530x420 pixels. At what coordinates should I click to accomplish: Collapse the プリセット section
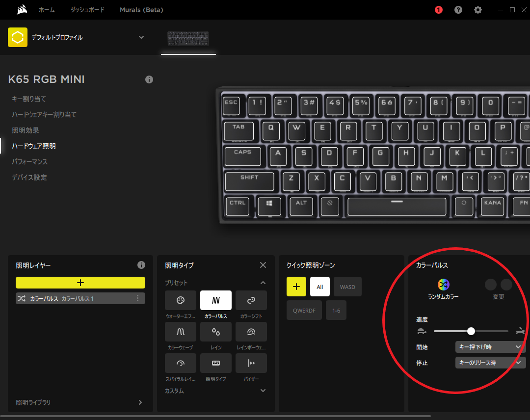pos(263,283)
